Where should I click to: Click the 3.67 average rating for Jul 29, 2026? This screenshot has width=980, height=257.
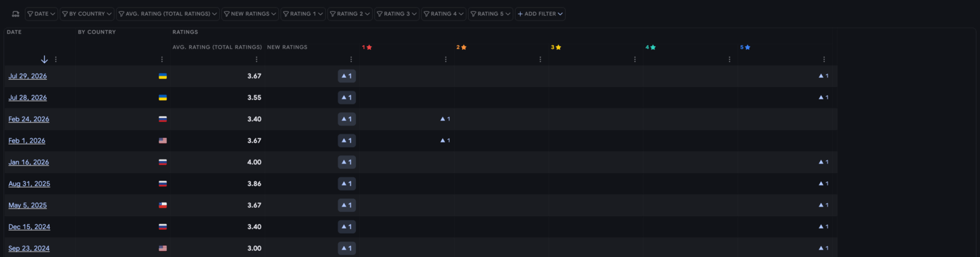click(255, 76)
